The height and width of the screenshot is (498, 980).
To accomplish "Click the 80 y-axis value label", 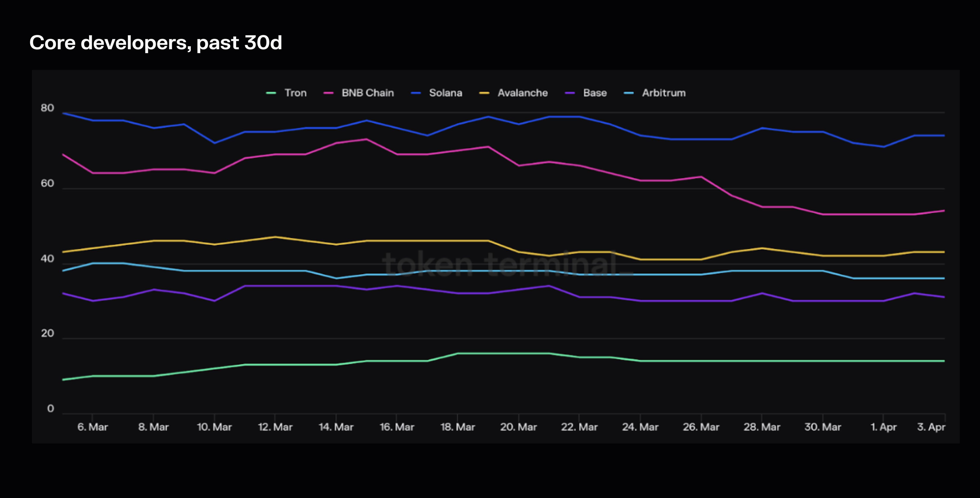I will [x=47, y=108].
